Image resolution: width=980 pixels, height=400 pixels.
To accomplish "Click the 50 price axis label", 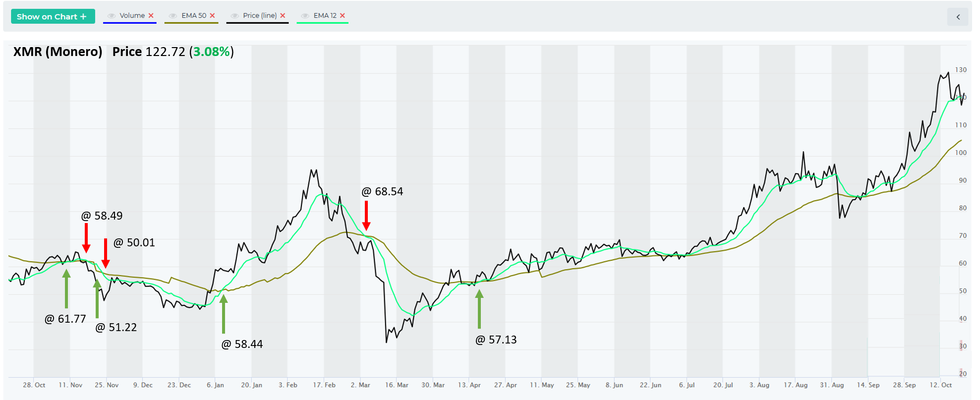I will coord(963,291).
